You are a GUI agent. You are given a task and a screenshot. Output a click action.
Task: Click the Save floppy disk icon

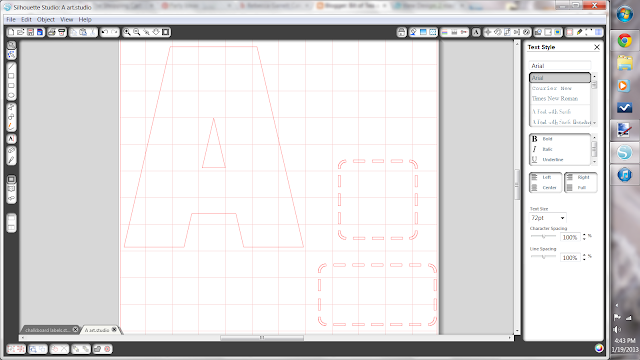click(31, 32)
